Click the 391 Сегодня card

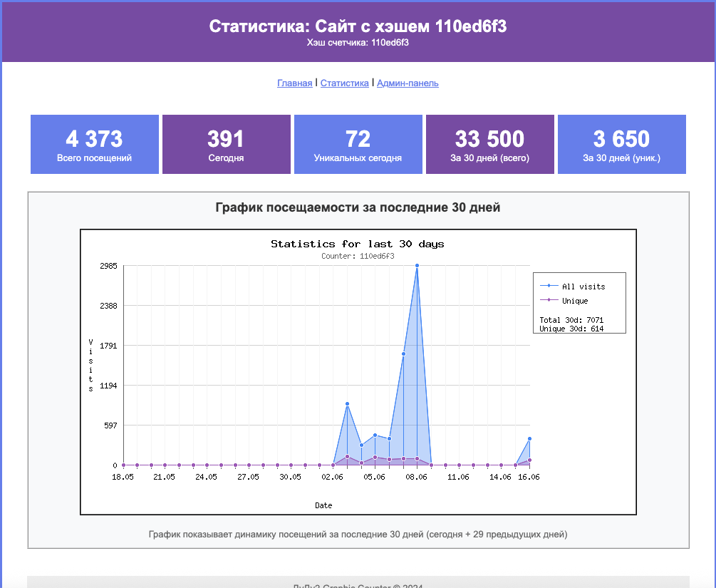(227, 145)
